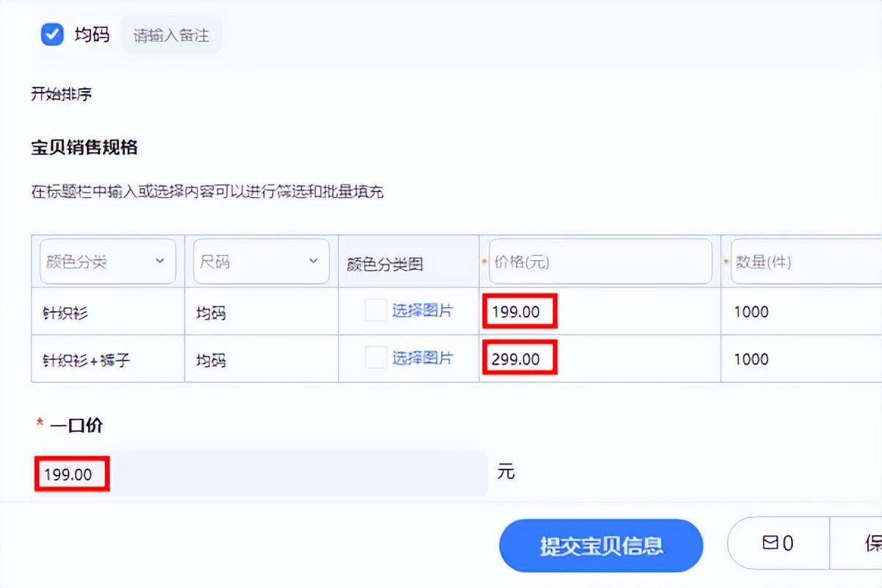882x588 pixels.
Task: Click the 请输入备注 remarks field
Action: [x=171, y=34]
